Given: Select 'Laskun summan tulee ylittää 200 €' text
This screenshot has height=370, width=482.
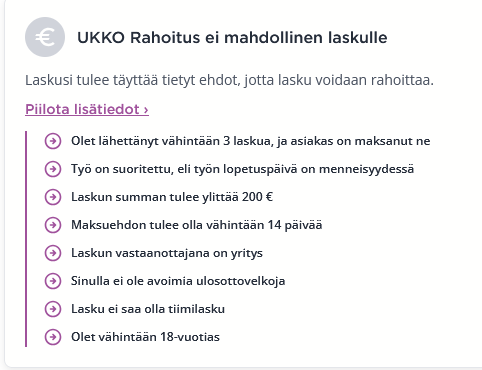Looking at the screenshot, I should click(172, 197).
